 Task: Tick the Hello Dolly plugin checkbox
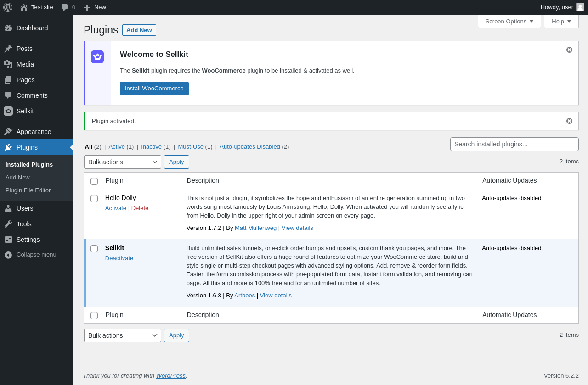tap(94, 199)
